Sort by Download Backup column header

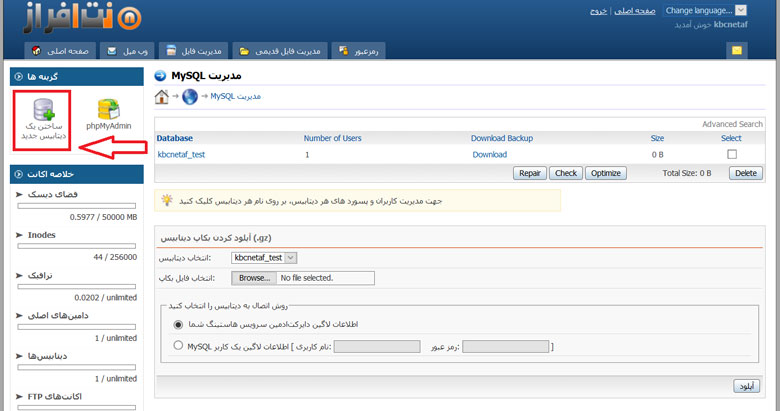coord(502,138)
